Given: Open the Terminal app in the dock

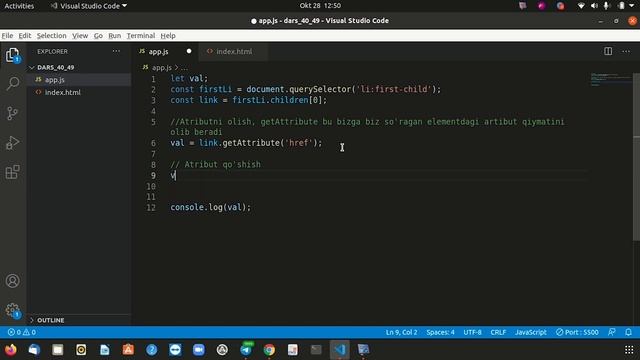Looking at the screenshot, I should (316, 350).
